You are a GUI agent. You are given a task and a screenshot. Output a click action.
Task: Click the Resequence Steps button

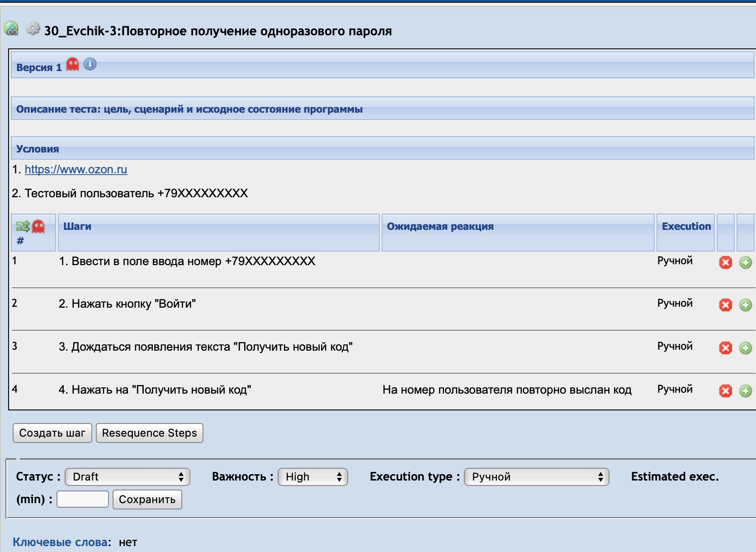(x=149, y=433)
